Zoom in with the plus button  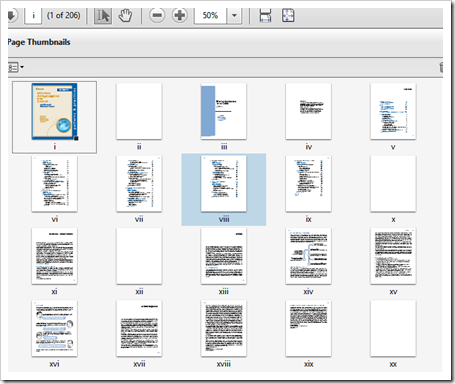coord(180,16)
